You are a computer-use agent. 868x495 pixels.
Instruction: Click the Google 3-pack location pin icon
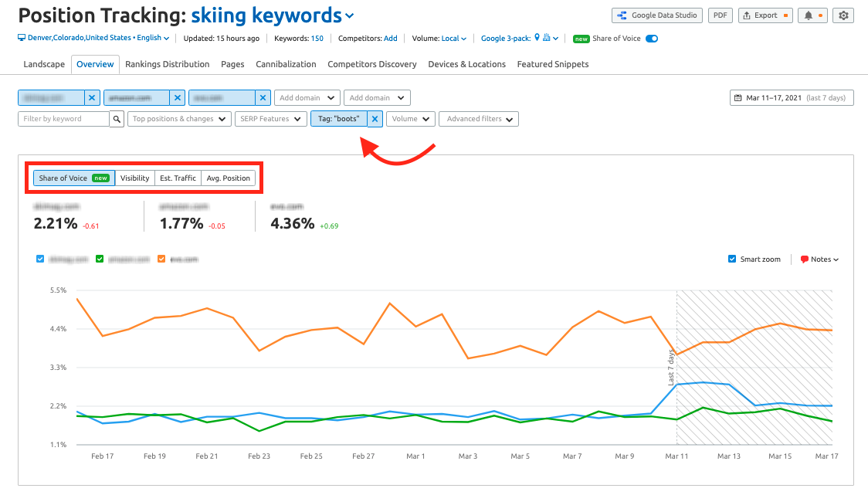pos(537,37)
